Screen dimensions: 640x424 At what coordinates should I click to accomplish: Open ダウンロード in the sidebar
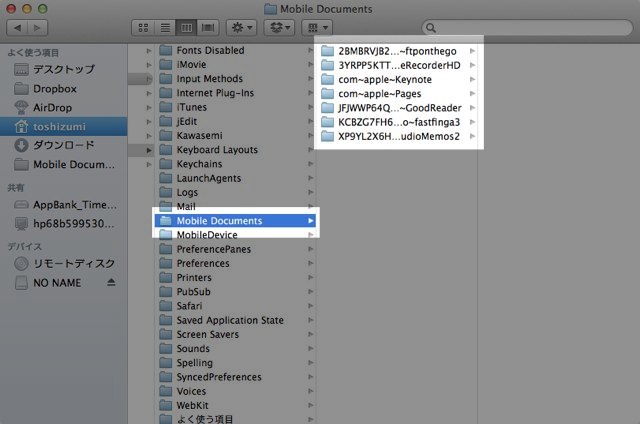point(64,145)
